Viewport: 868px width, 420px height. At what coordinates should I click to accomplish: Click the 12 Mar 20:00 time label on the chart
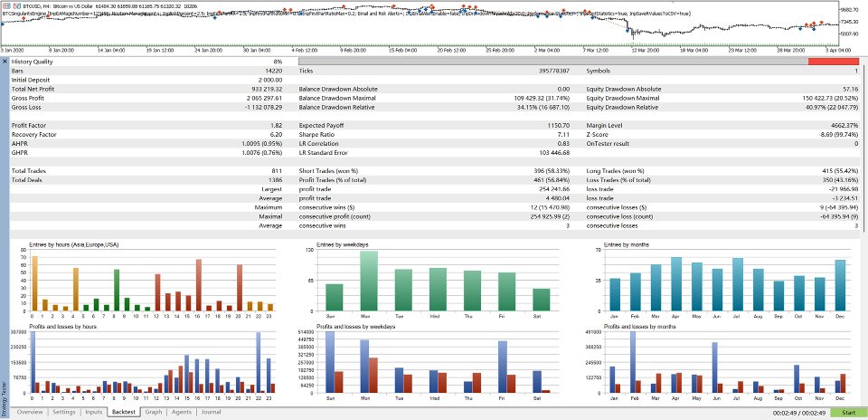click(647, 50)
